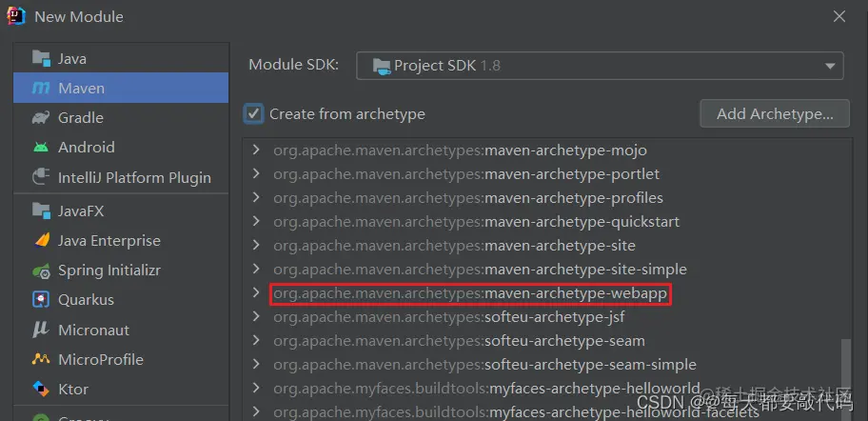Click the Android robot icon
This screenshot has height=421, width=868.
point(41,148)
